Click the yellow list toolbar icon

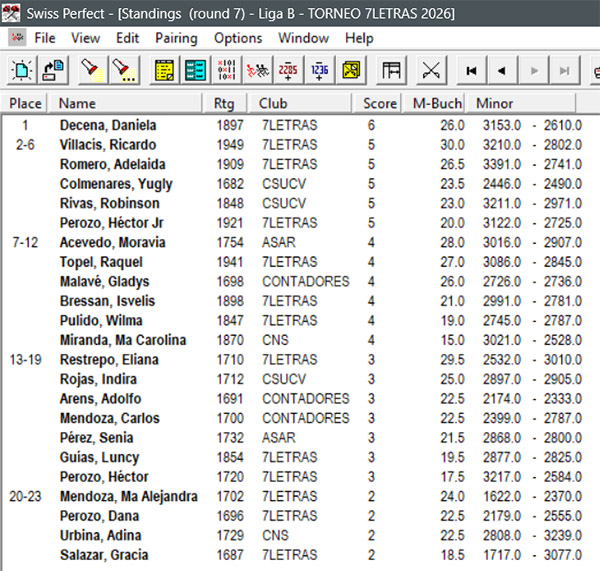tap(165, 70)
